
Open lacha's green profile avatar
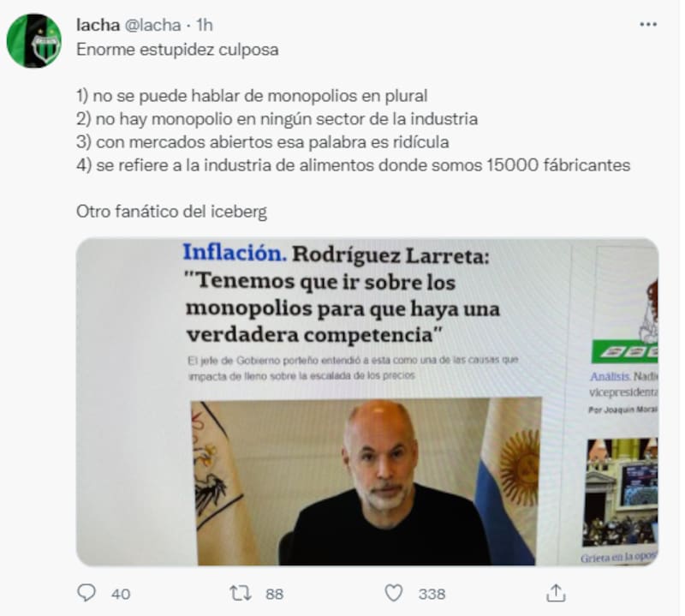[x=34, y=41]
